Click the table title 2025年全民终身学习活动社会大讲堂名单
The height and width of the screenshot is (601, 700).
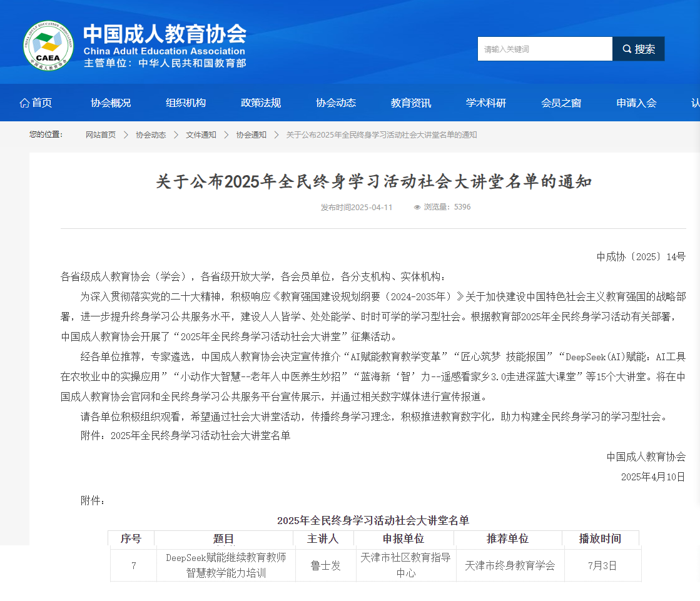pos(373,520)
